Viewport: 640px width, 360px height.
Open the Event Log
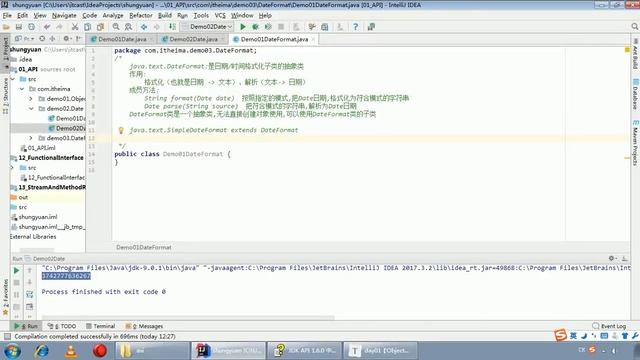pyautogui.click(x=609, y=326)
